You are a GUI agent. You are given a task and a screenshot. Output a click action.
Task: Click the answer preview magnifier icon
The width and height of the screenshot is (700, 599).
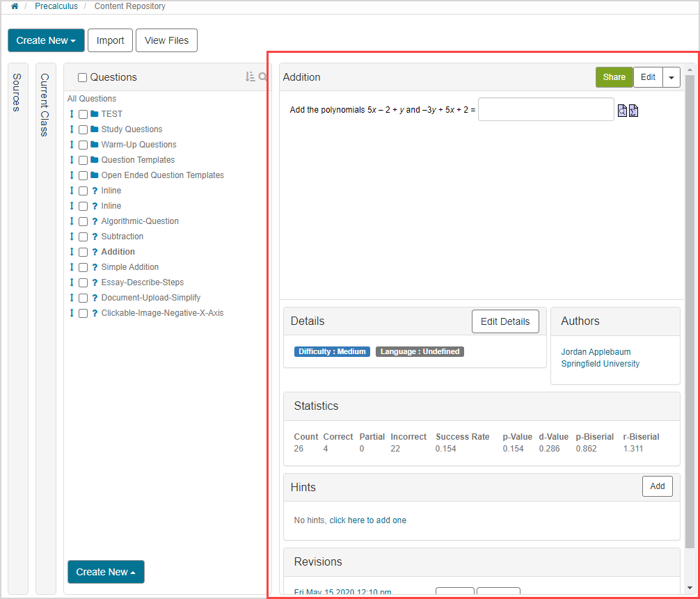pyautogui.click(x=623, y=111)
